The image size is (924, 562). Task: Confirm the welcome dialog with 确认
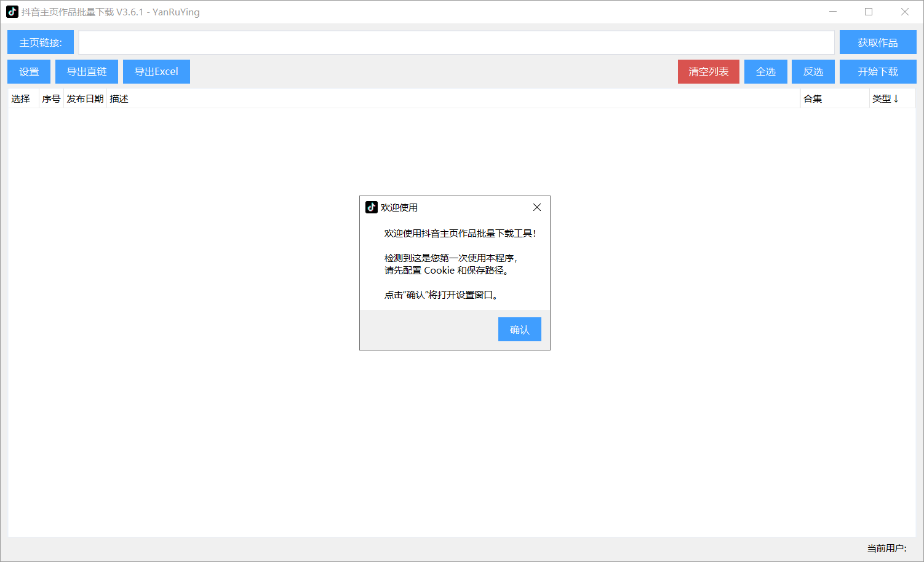pyautogui.click(x=519, y=329)
